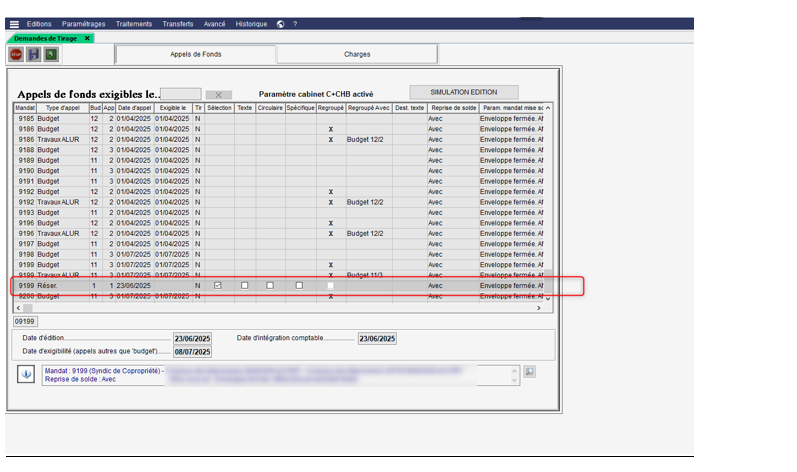Click the green Excel export icon
The image size is (797, 472).
(50, 54)
